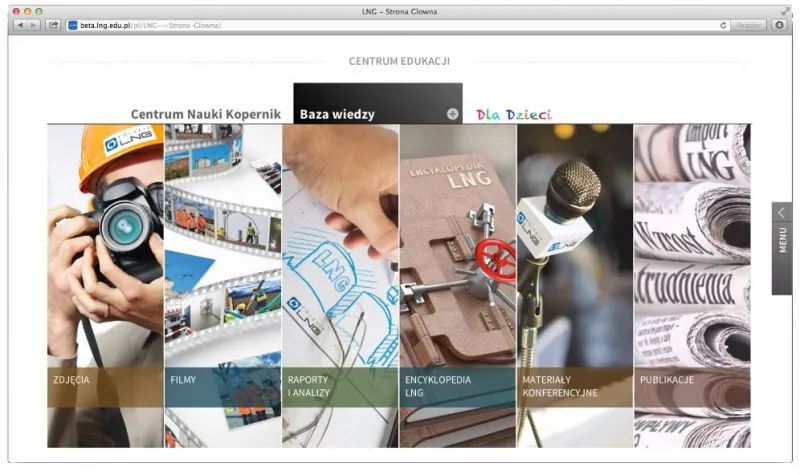Open the Zdjęcia category link
Viewport: 800px width, 475px height.
pos(71,380)
